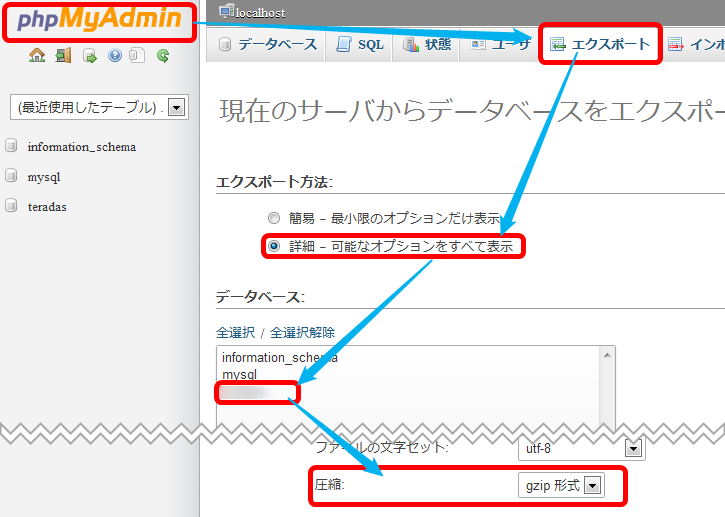This screenshot has width=725, height=517.
Task: Open the インポート tab
Action: click(x=695, y=44)
